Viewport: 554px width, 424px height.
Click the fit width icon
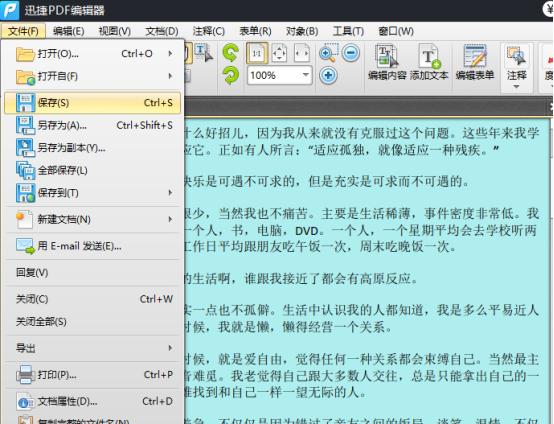[x=302, y=54]
